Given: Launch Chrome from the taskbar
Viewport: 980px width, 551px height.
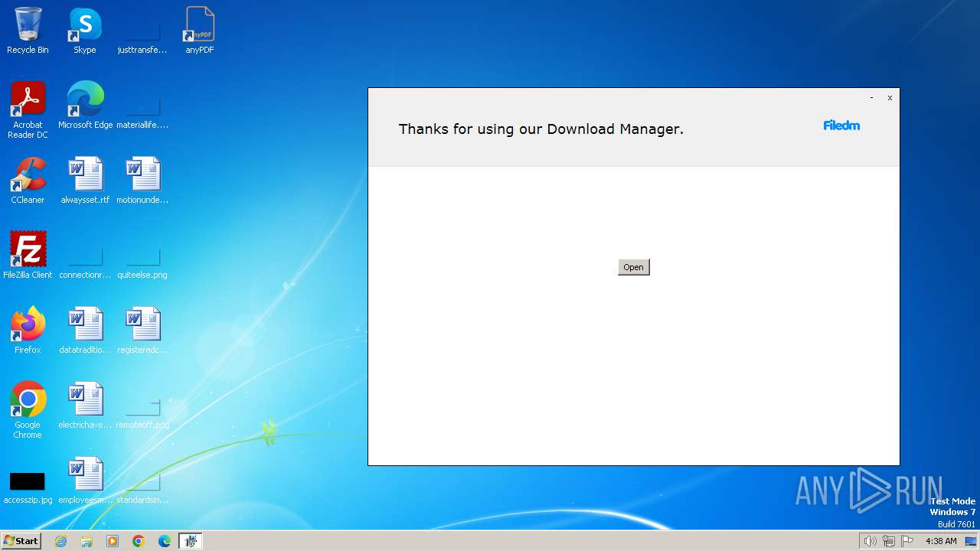Looking at the screenshot, I should [139, 541].
